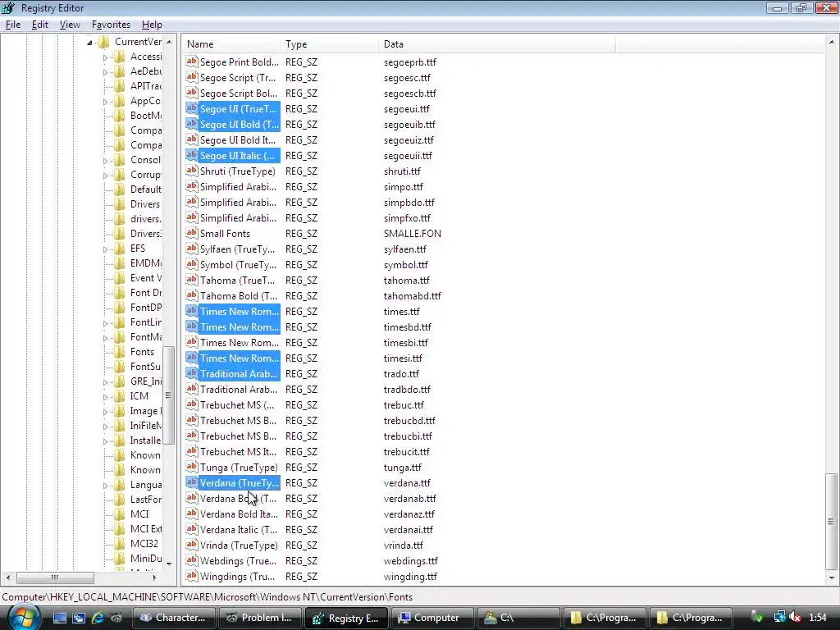Select the Trebuchet MS (... entry
The image size is (840, 630).
coord(237,405)
